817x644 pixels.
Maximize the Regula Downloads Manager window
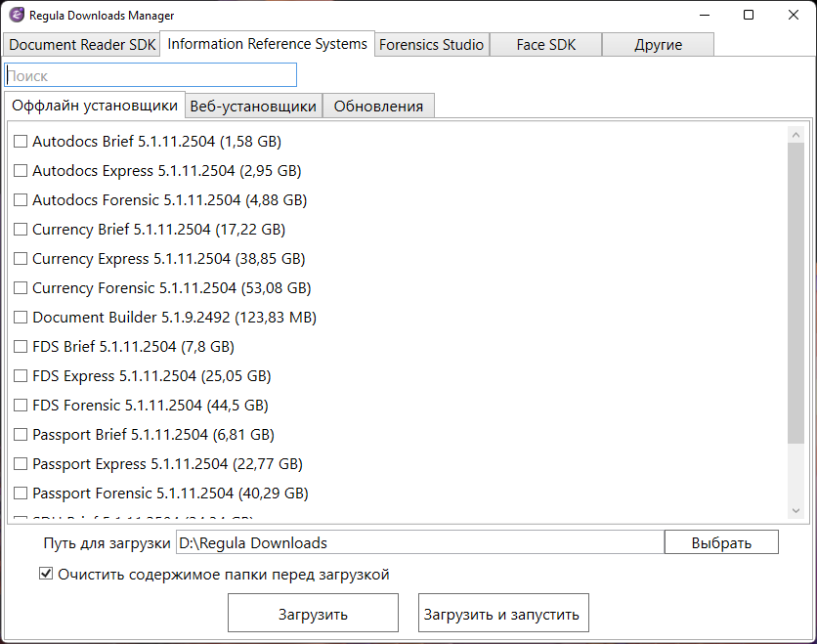(749, 15)
